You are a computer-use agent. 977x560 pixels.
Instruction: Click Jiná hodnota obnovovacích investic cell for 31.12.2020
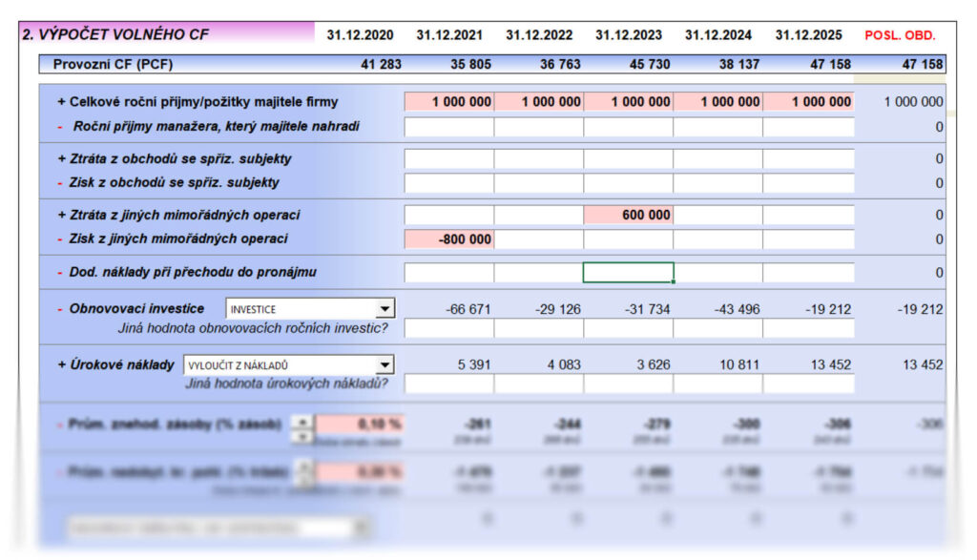click(x=449, y=329)
